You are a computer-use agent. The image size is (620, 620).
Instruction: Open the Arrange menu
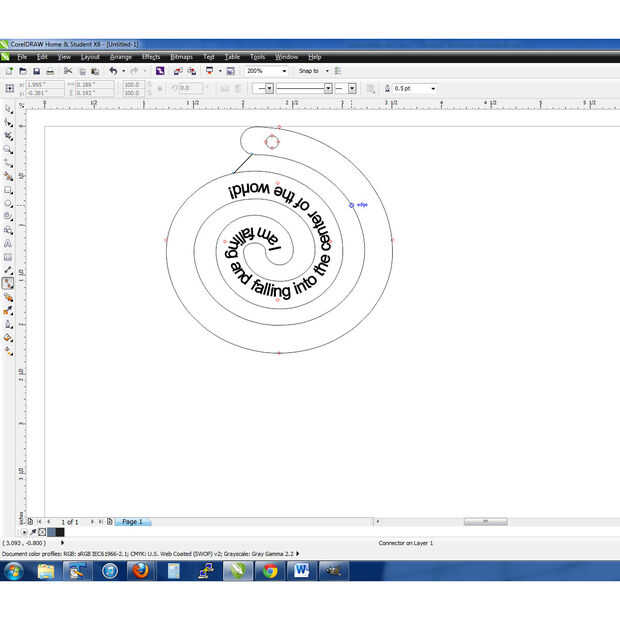pos(121,57)
